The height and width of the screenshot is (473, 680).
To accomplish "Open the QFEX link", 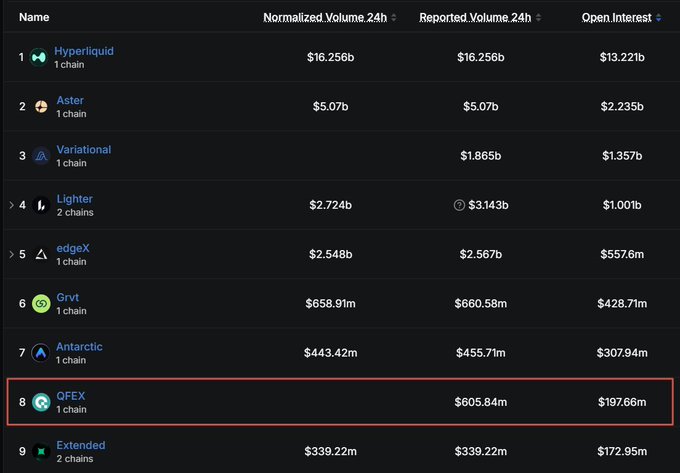I will click(x=71, y=396).
